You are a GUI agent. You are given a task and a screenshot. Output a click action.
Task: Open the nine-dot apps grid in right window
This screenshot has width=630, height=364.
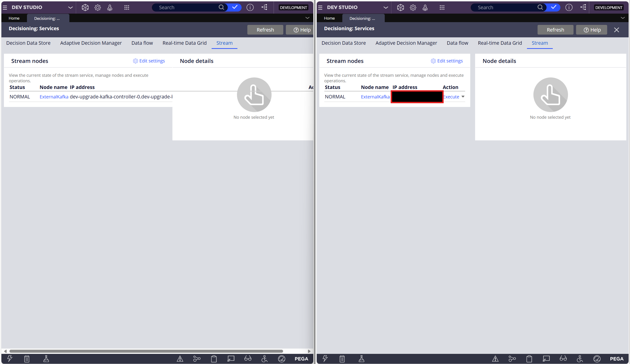click(x=442, y=8)
